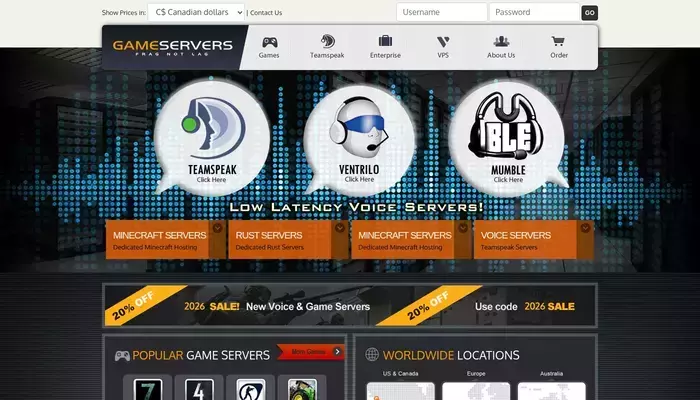Expand the chevron on Rust Servers tile

(x=340, y=228)
